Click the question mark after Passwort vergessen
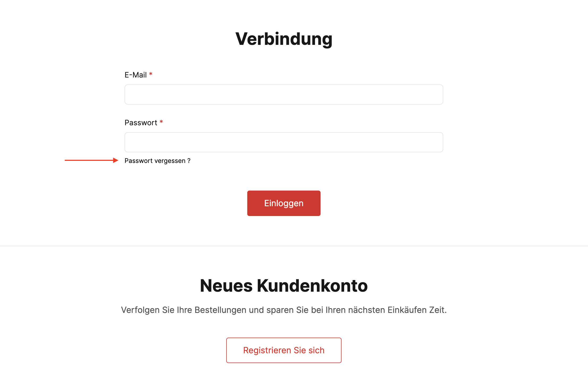 coord(189,161)
